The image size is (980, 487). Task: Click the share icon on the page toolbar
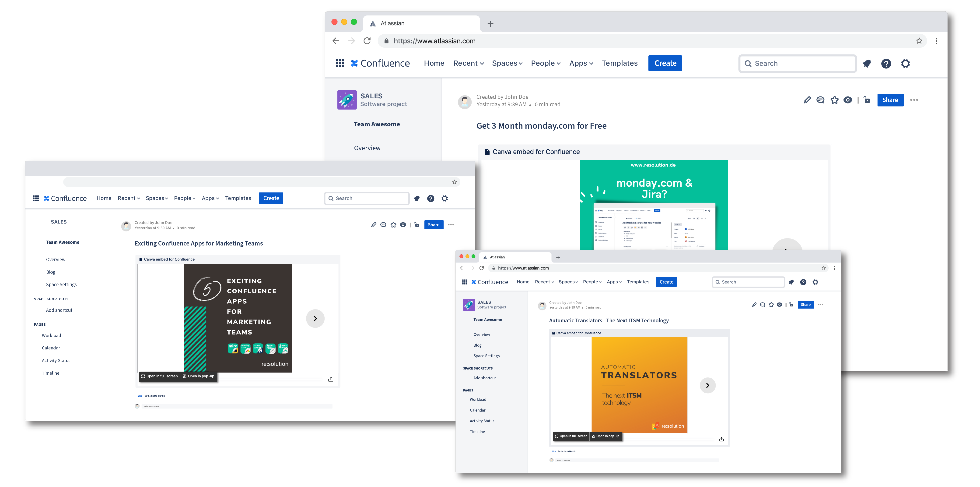pos(890,100)
